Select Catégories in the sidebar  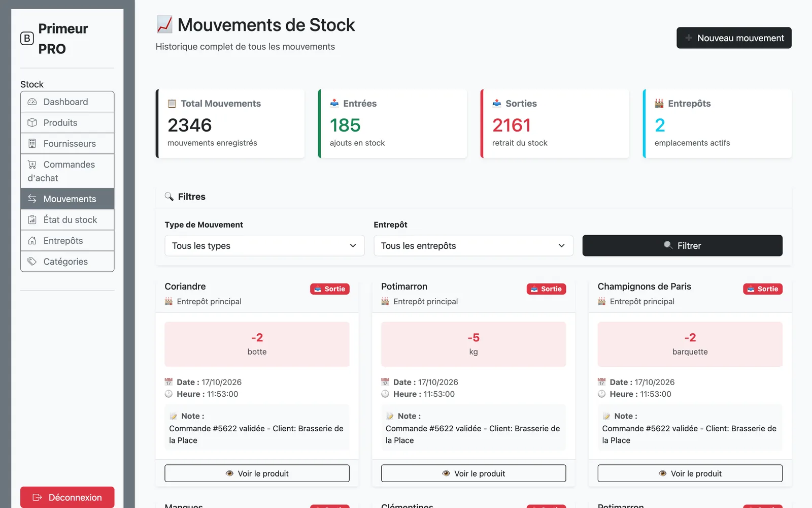(x=67, y=261)
